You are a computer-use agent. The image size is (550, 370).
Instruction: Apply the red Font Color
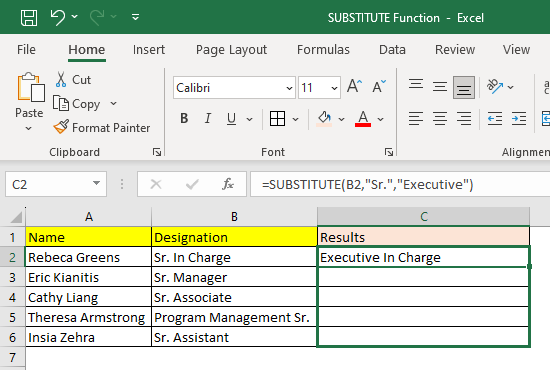coord(363,119)
